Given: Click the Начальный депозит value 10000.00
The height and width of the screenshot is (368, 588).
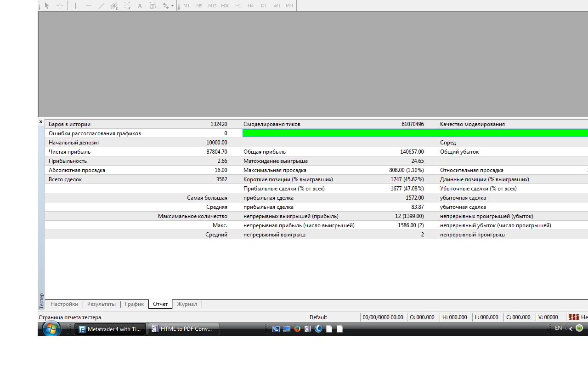Looking at the screenshot, I should (217, 143).
